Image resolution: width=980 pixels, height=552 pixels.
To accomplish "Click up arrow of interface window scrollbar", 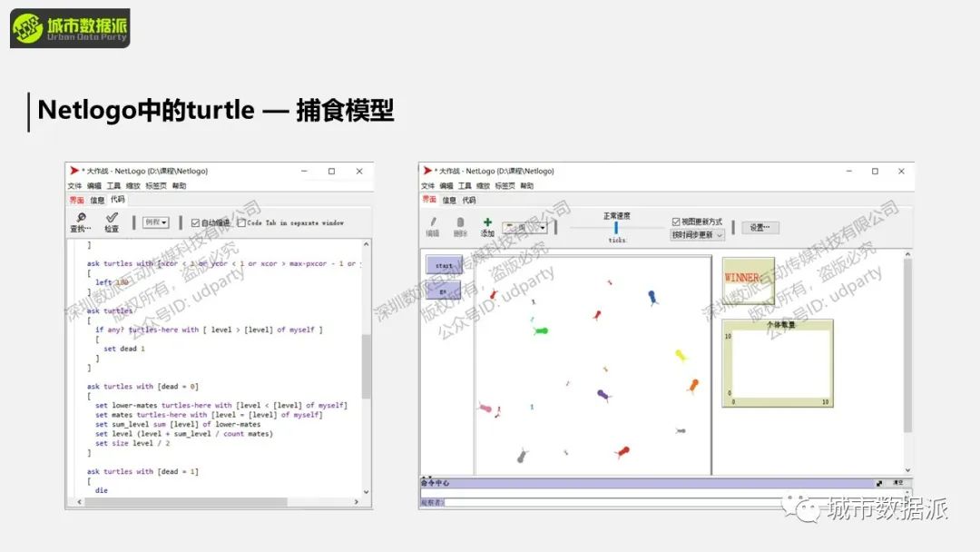I will [x=907, y=254].
